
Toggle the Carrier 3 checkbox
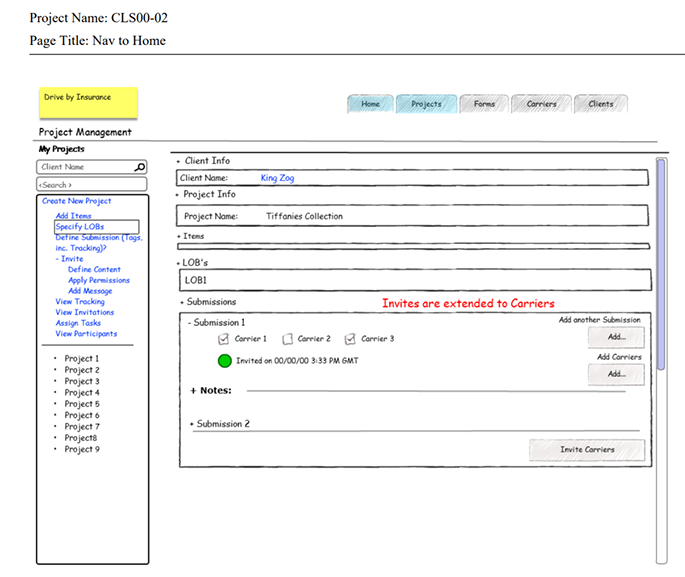(350, 339)
